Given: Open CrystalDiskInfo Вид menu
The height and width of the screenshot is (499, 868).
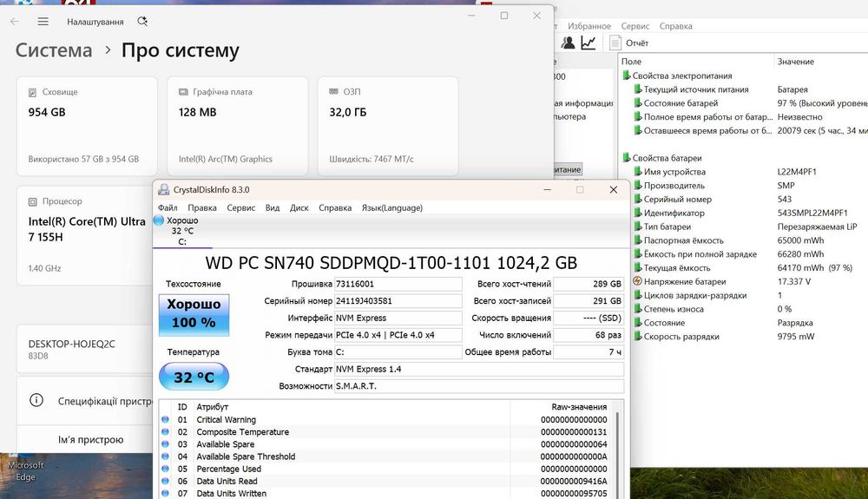Looking at the screenshot, I should click(x=273, y=208).
